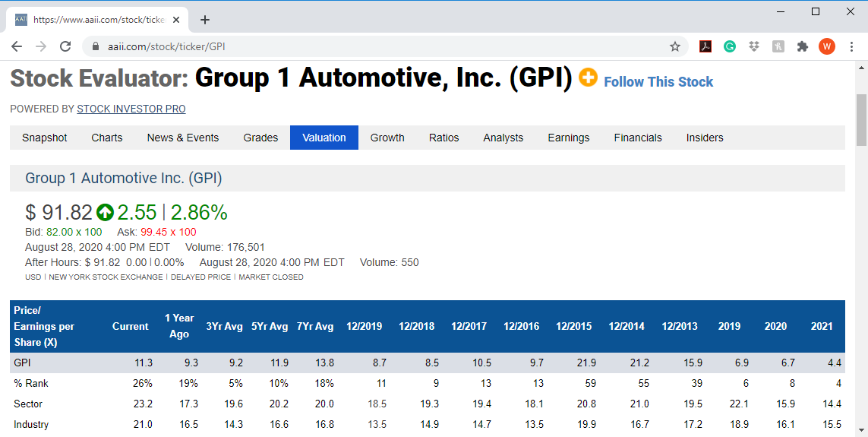Click the 2.86% change percentage
Screen dimensions: 868x437
(199, 212)
